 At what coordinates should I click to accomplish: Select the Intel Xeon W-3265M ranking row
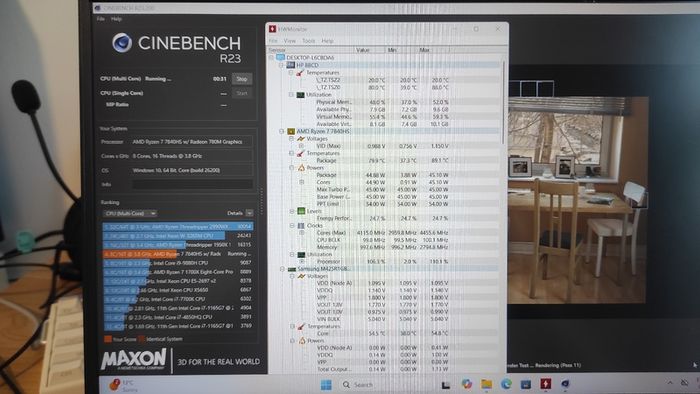(x=178, y=236)
